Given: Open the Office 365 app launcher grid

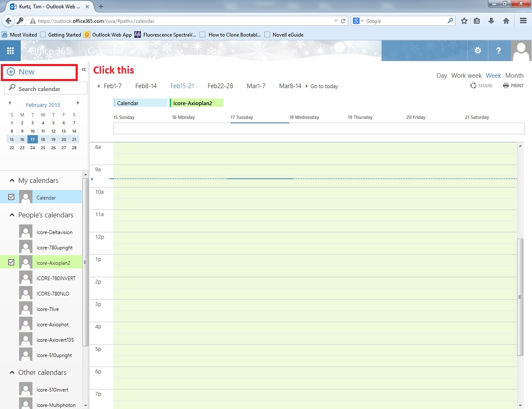Looking at the screenshot, I should point(10,51).
